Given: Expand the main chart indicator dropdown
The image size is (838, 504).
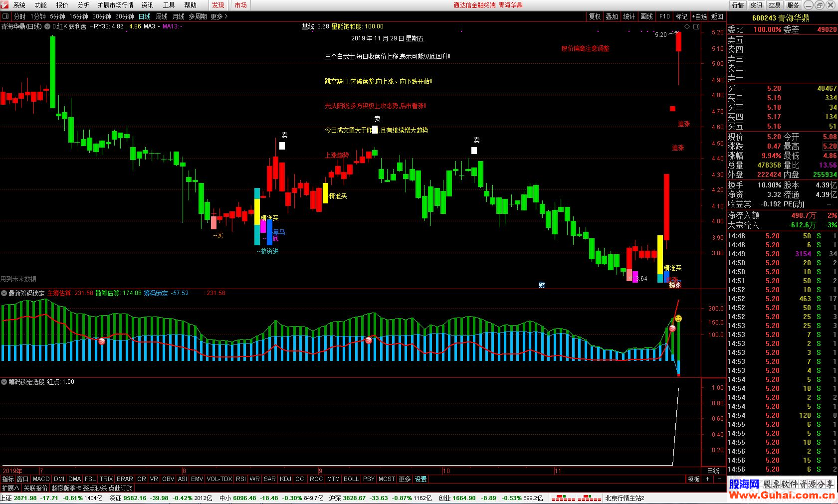Looking at the screenshot, I should tap(47, 26).
